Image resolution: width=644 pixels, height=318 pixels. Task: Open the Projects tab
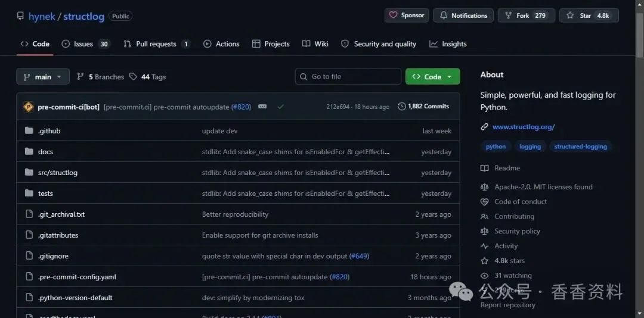tap(271, 44)
